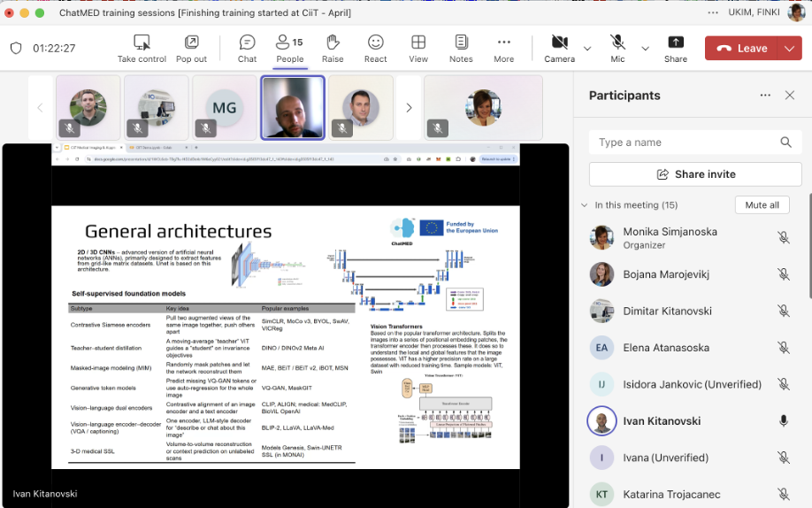This screenshot has height=508, width=812.
Task: Expand the Mic options dropdown arrow
Action: pos(645,49)
